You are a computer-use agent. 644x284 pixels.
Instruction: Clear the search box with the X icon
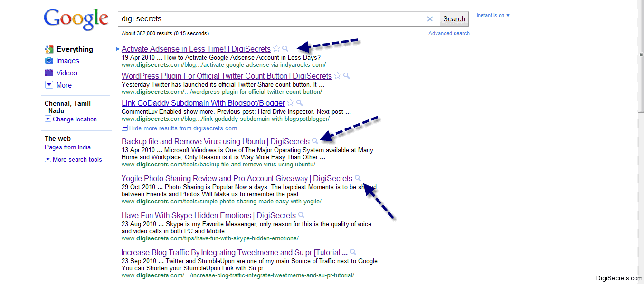pyautogui.click(x=430, y=19)
